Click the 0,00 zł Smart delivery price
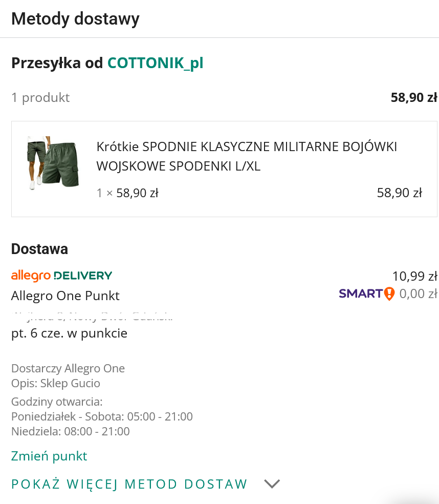Viewport: 439px width, 504px height. pyautogui.click(x=418, y=294)
